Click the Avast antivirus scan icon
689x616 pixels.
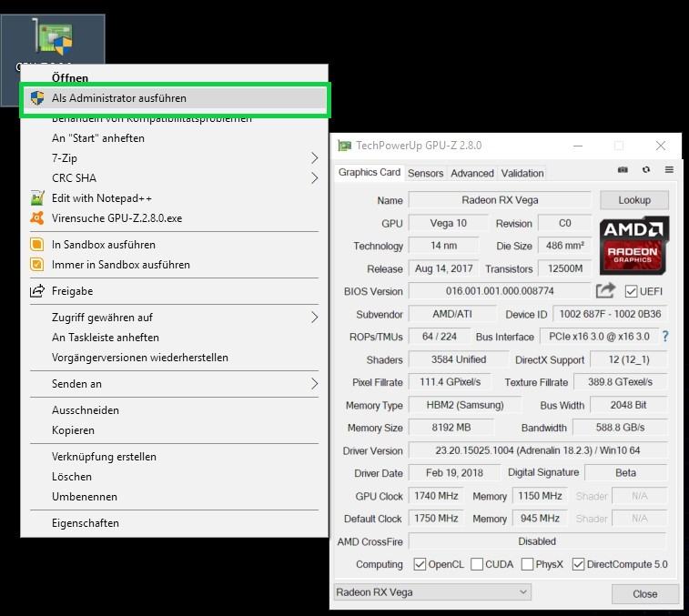click(x=37, y=218)
